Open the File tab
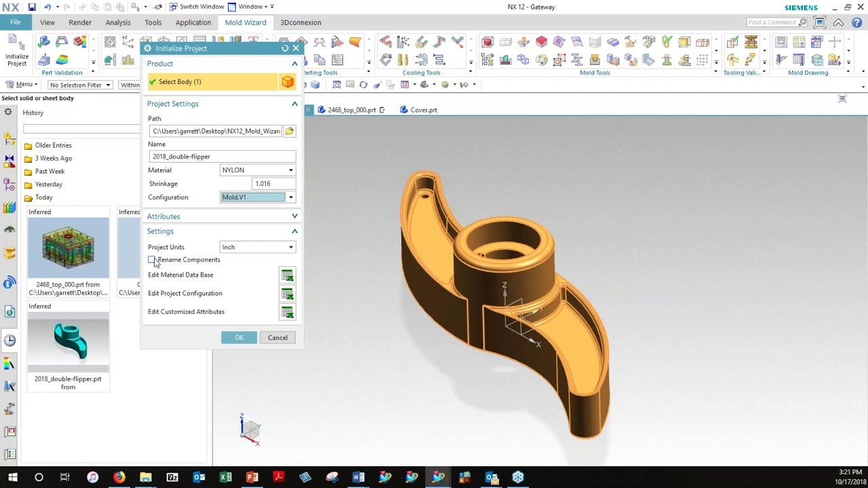This screenshot has height=488, width=868. pos(15,22)
